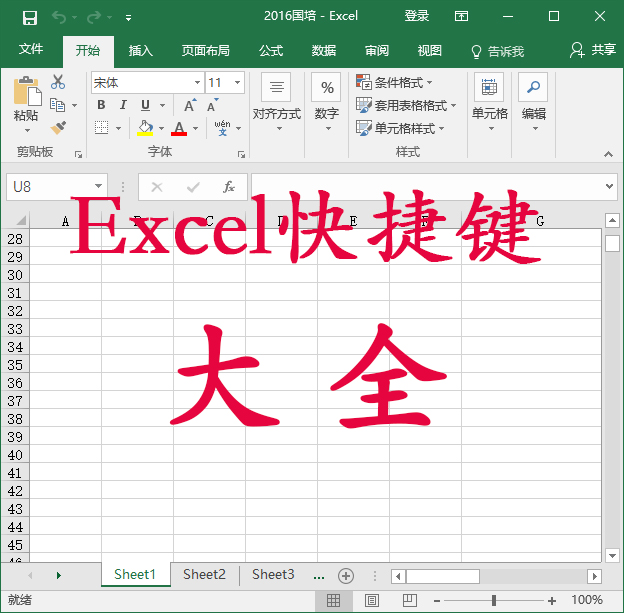Switch to the Sheet3 tab

coord(273,574)
